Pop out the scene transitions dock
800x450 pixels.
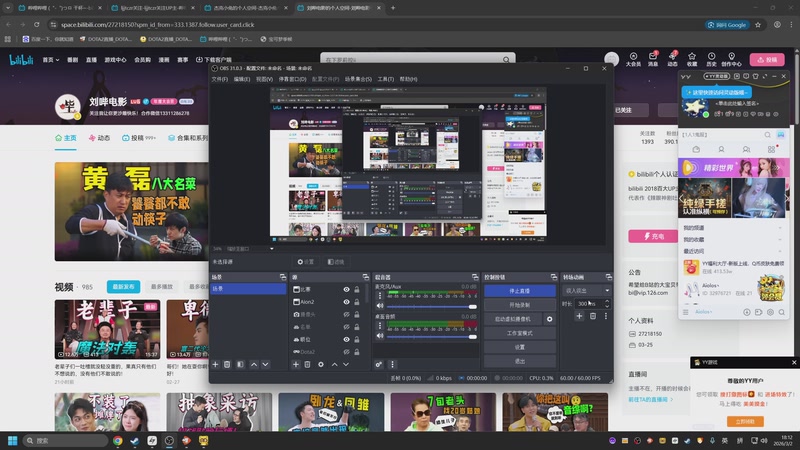(x=608, y=277)
